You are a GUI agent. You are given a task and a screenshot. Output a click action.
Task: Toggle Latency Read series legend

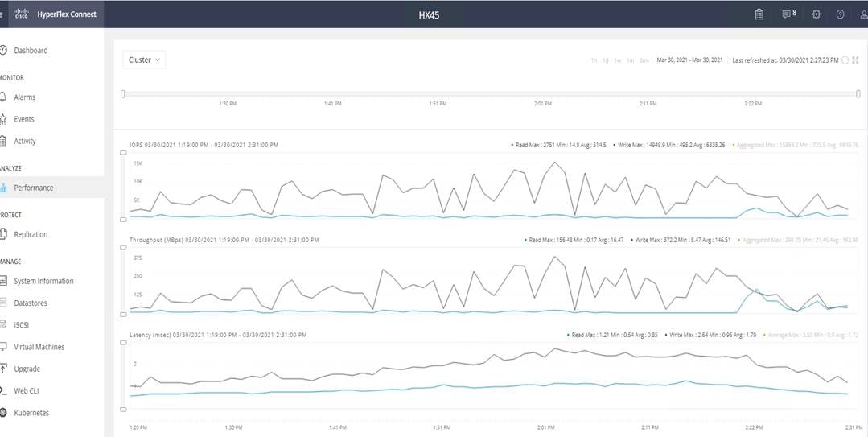pos(611,335)
